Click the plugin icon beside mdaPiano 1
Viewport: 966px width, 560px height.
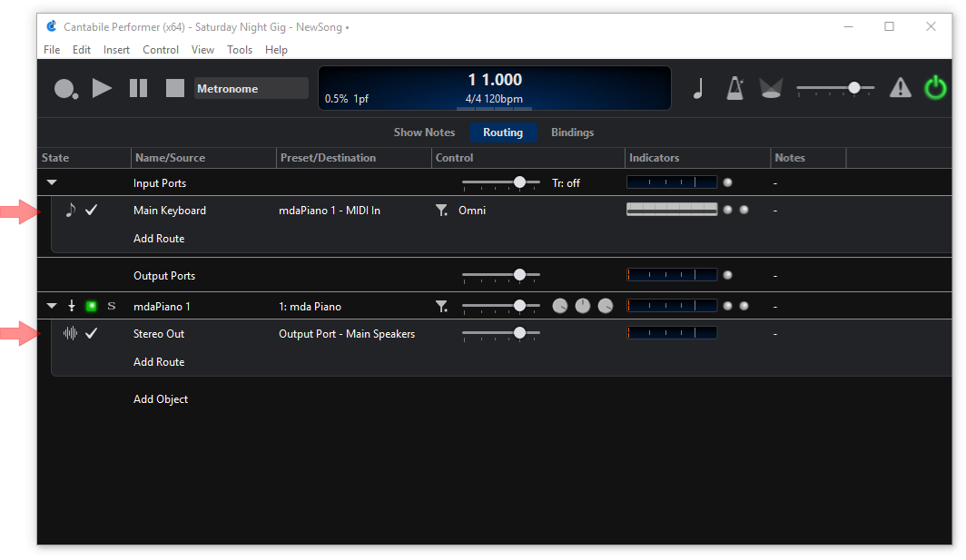point(72,306)
